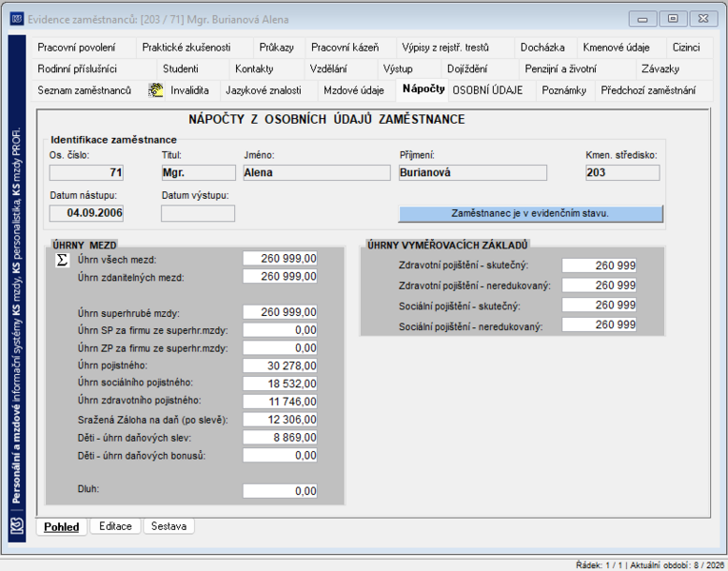
Task: Click the Úhrn zdanitelných mezd value field
Action: 280,277
